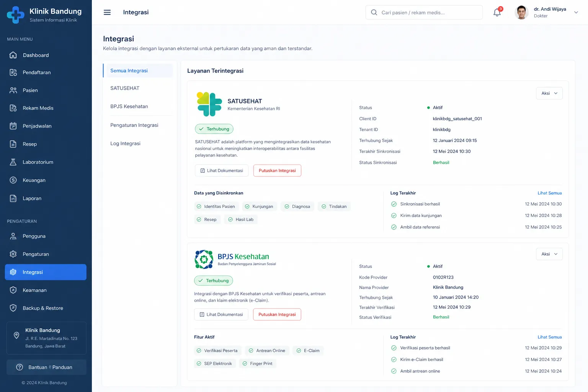Click the Kunjungan sync chip
Image resolution: width=588 pixels, height=392 pixels.
pyautogui.click(x=260, y=206)
